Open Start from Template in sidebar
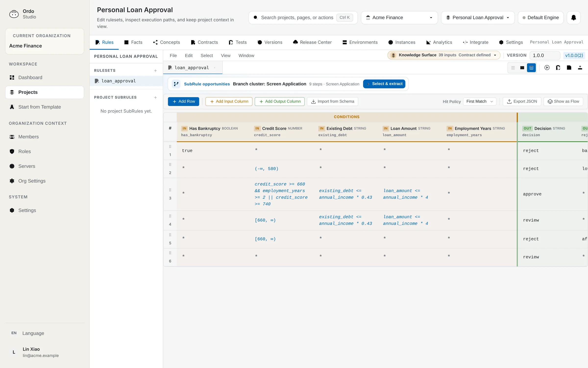This screenshot has width=588, height=368. click(45, 107)
